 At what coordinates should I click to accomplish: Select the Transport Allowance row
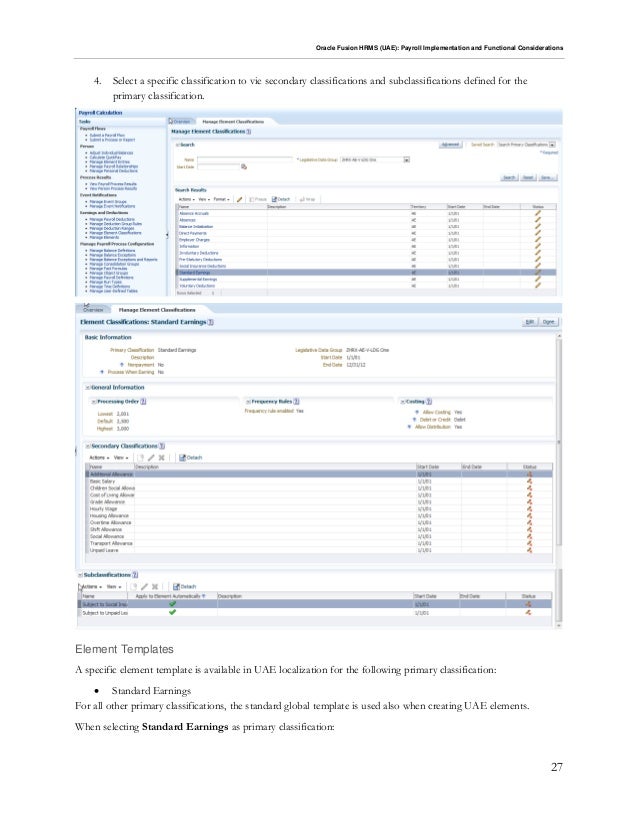(319, 543)
